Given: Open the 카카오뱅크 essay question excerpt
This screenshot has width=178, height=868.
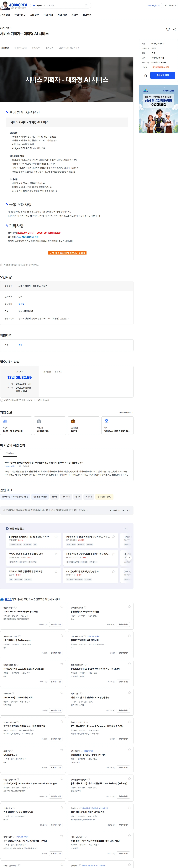Looking at the screenshot, I should (67, 468).
